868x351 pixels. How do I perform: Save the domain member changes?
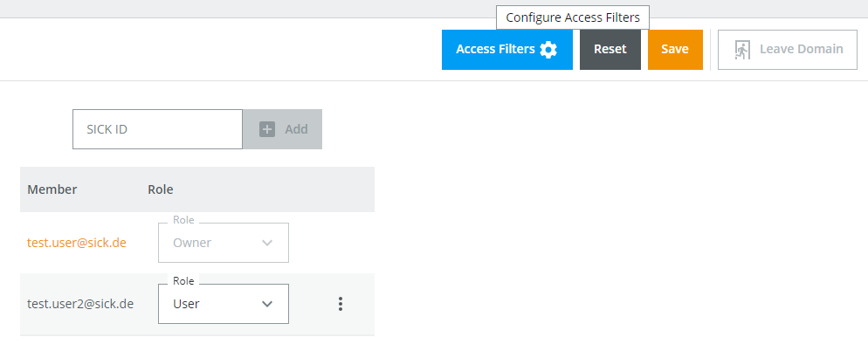(x=675, y=50)
